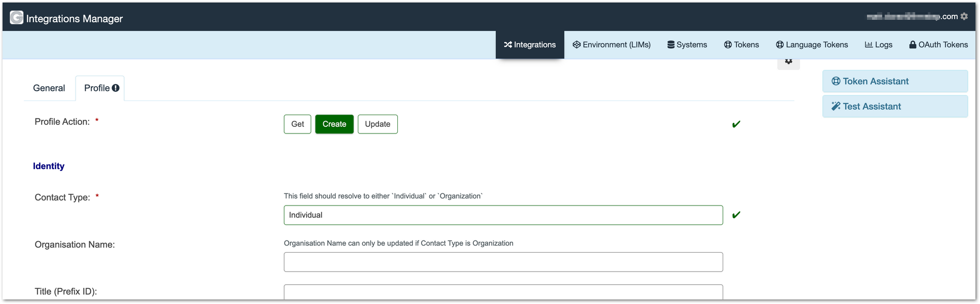980x304 pixels.
Task: Click the Contact Type label
Action: [62, 197]
